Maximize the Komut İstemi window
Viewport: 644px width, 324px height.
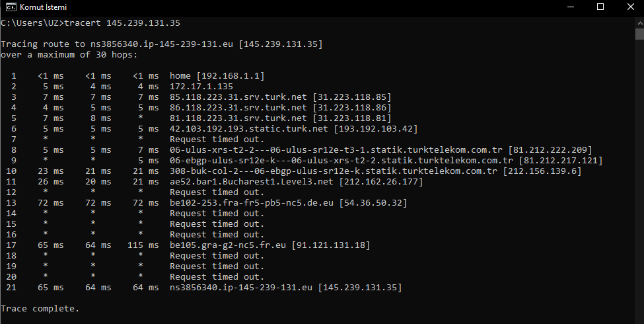600,7
